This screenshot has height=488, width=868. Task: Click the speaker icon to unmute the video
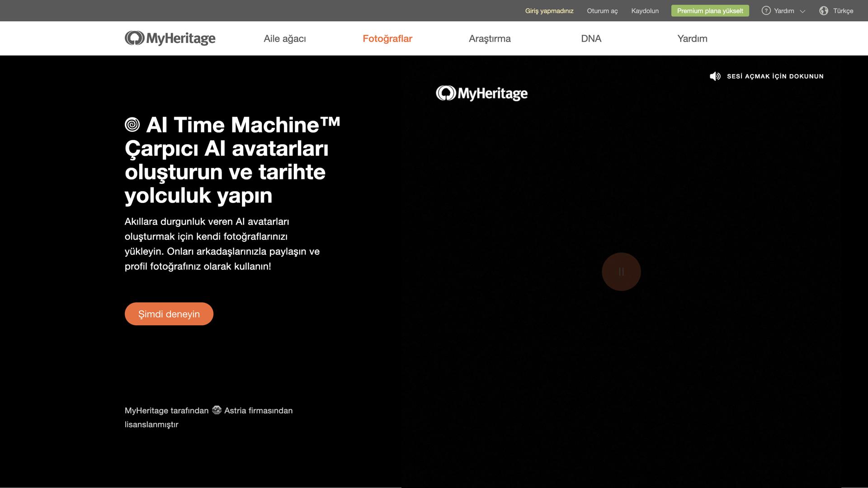715,76
